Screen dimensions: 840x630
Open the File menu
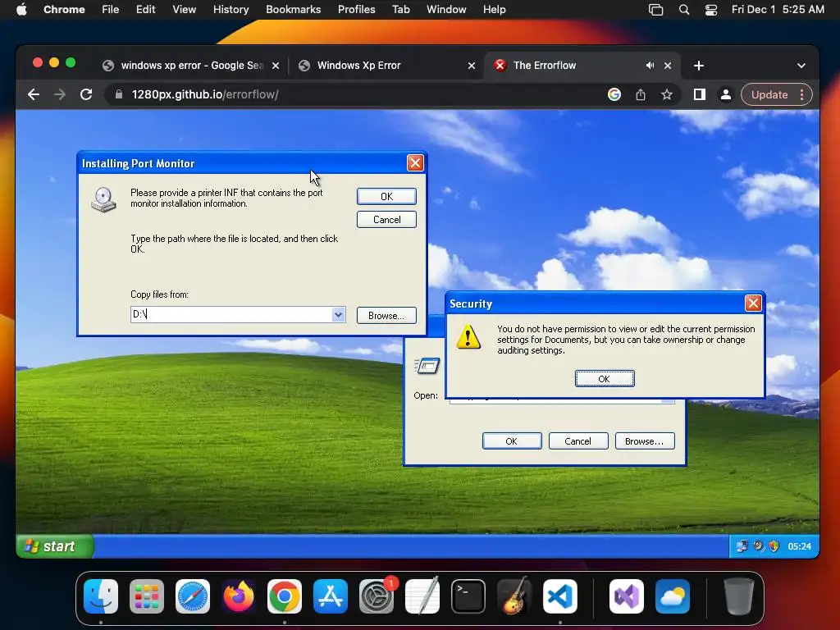pos(111,9)
